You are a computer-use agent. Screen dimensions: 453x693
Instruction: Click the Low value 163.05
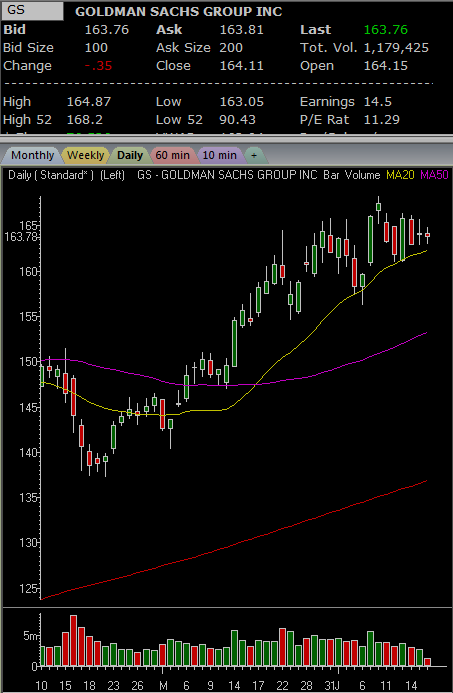[242, 102]
